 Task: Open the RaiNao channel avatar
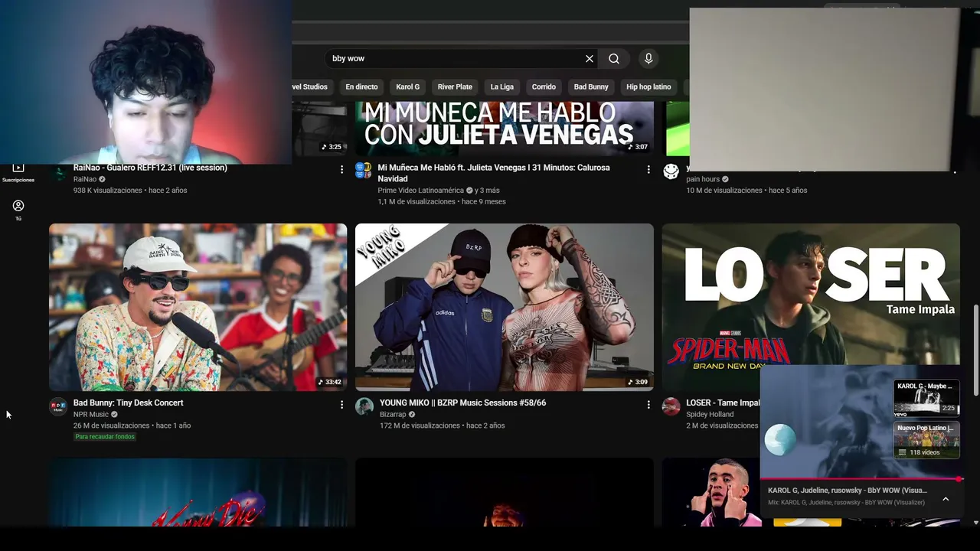point(58,172)
